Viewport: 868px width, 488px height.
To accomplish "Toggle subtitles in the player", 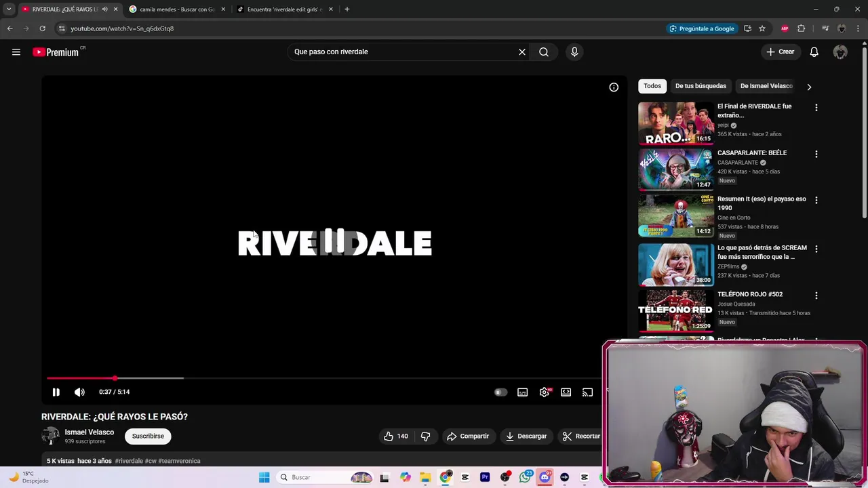I will tap(523, 392).
